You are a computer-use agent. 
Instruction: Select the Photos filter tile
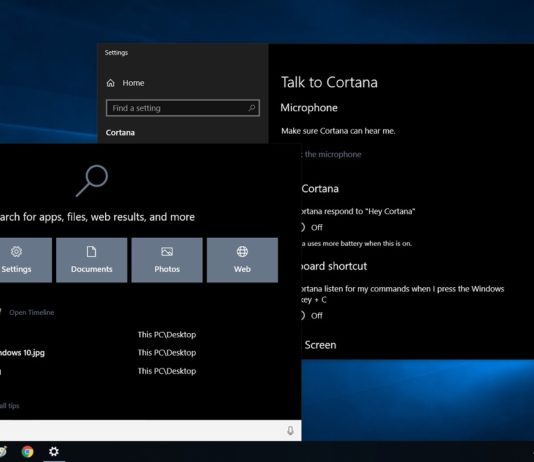coord(167,260)
